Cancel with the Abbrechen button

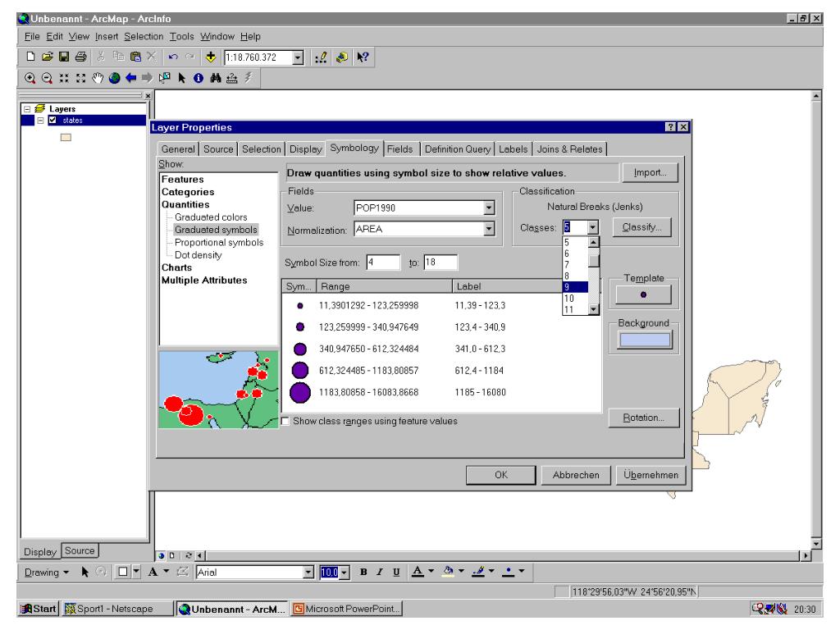[x=576, y=475]
